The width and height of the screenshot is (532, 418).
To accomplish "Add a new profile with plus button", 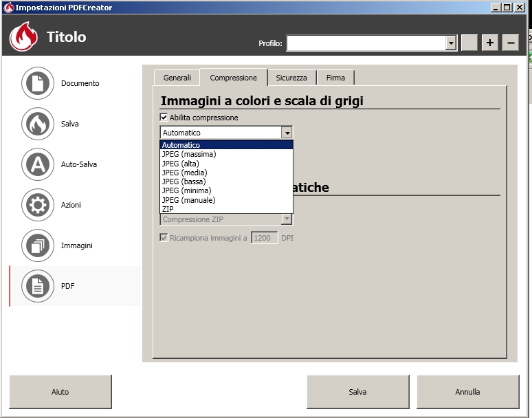I will coord(489,43).
